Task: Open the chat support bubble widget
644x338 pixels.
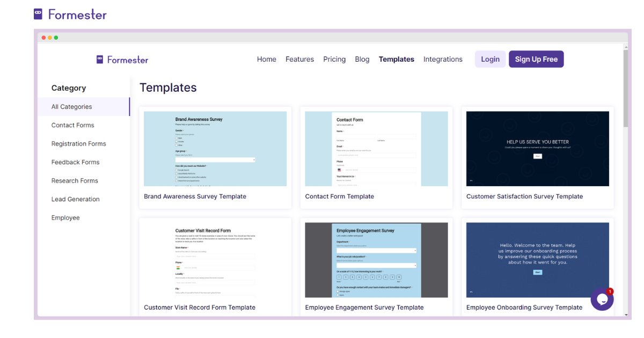Action: click(x=602, y=299)
